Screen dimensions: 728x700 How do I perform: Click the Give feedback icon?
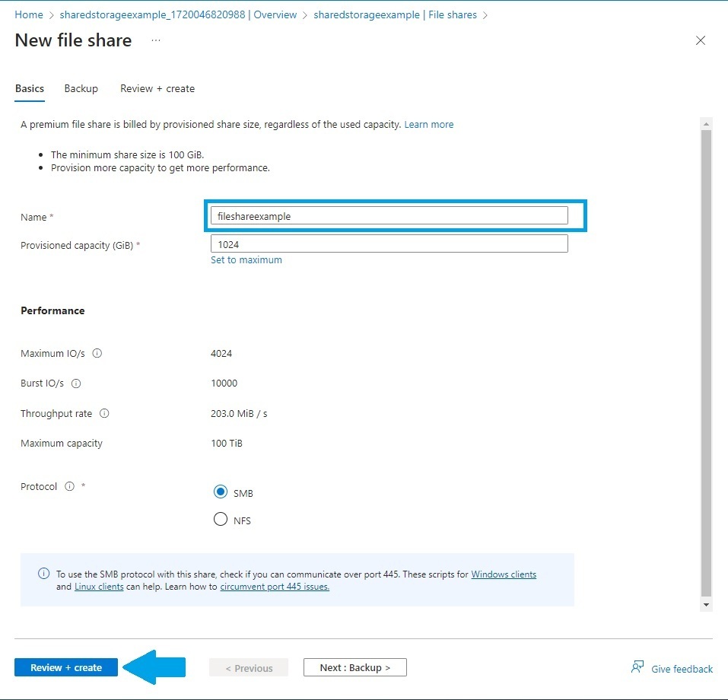click(637, 667)
